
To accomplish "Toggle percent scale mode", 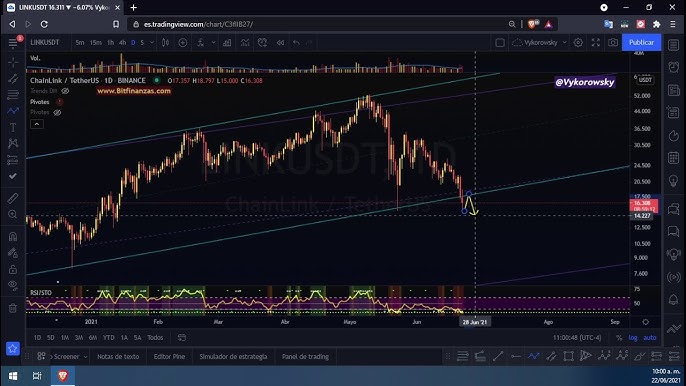I will (619, 337).
